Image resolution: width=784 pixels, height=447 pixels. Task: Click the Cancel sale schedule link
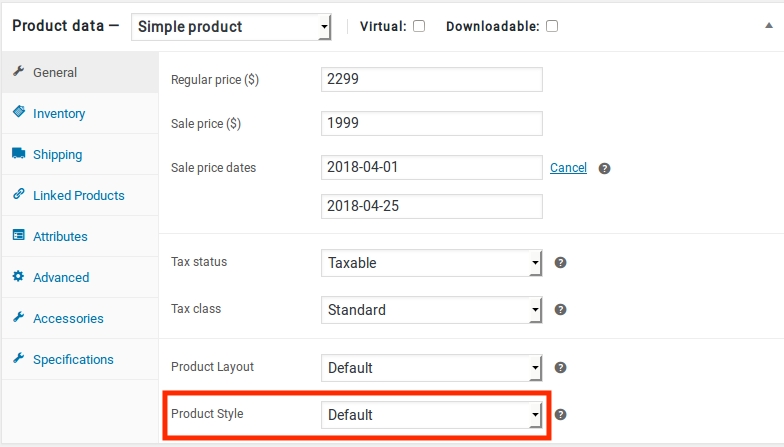(568, 168)
